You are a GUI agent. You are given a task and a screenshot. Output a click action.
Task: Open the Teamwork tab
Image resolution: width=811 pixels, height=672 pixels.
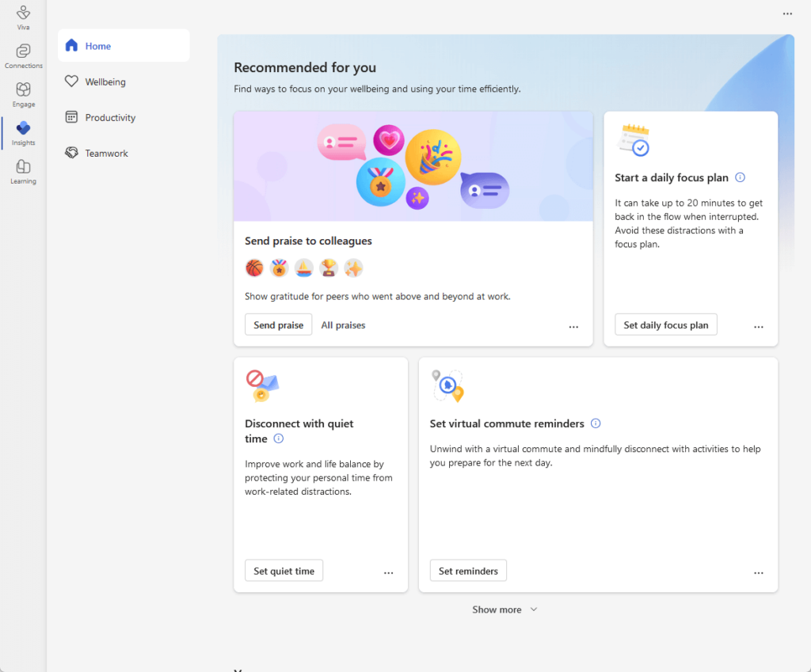coord(124,153)
